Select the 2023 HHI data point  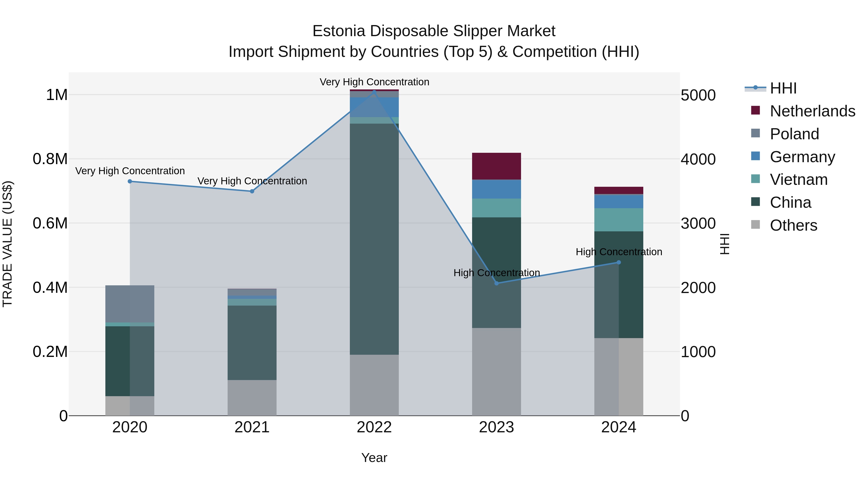(496, 283)
